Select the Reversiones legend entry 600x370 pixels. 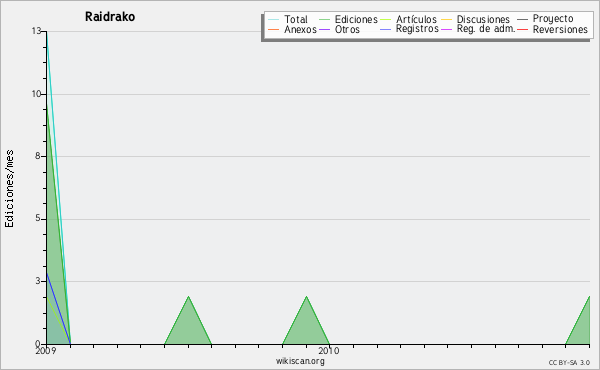click(560, 29)
